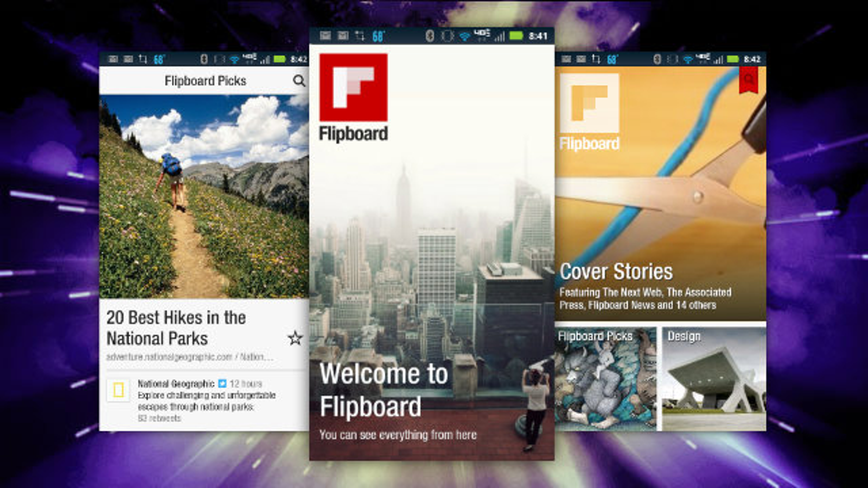Open the Cover Stories section

tap(616, 271)
